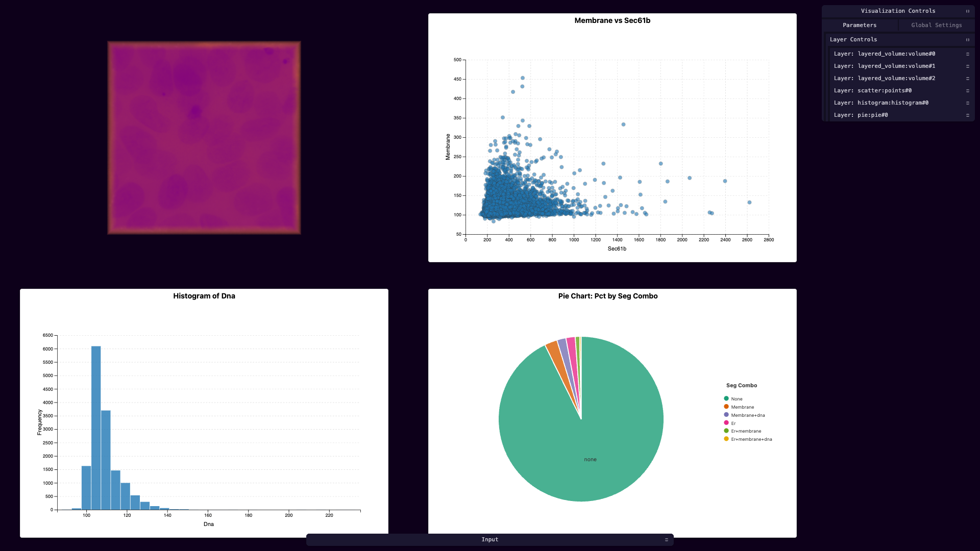Click the Input bar label
980x551 pixels.
[490, 539]
